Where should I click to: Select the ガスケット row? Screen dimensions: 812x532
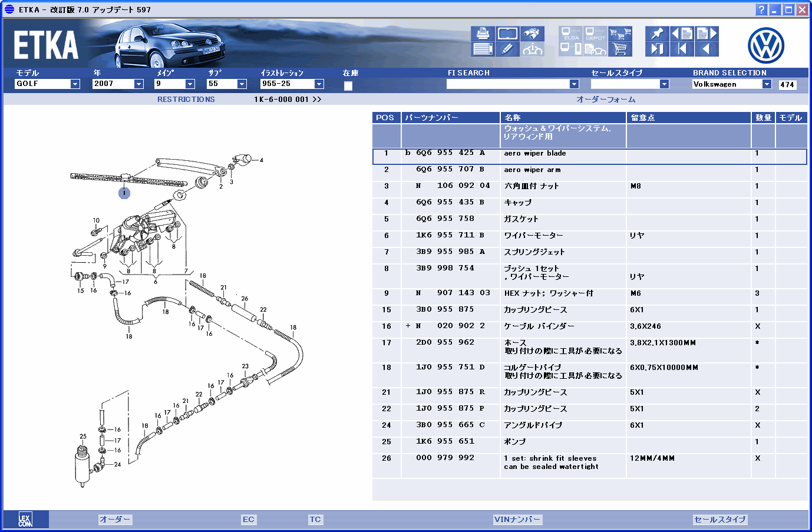pyautogui.click(x=589, y=222)
